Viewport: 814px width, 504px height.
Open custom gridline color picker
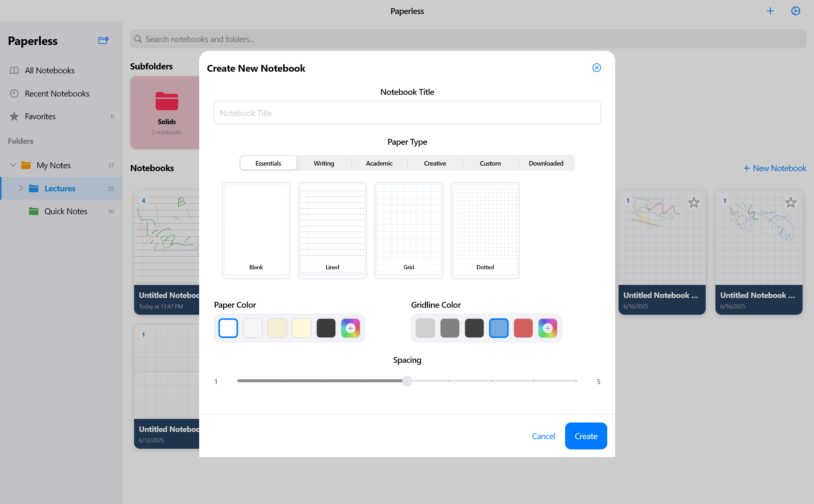547,328
